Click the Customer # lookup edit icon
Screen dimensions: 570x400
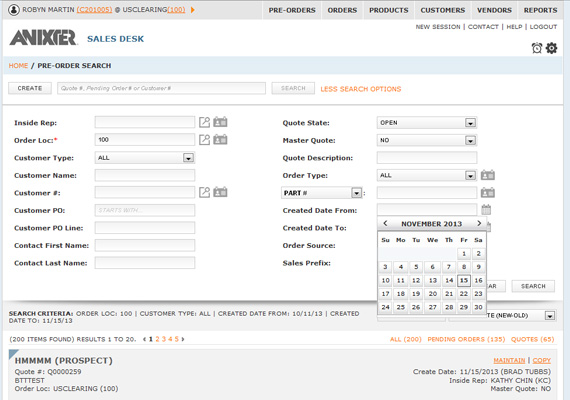point(204,192)
